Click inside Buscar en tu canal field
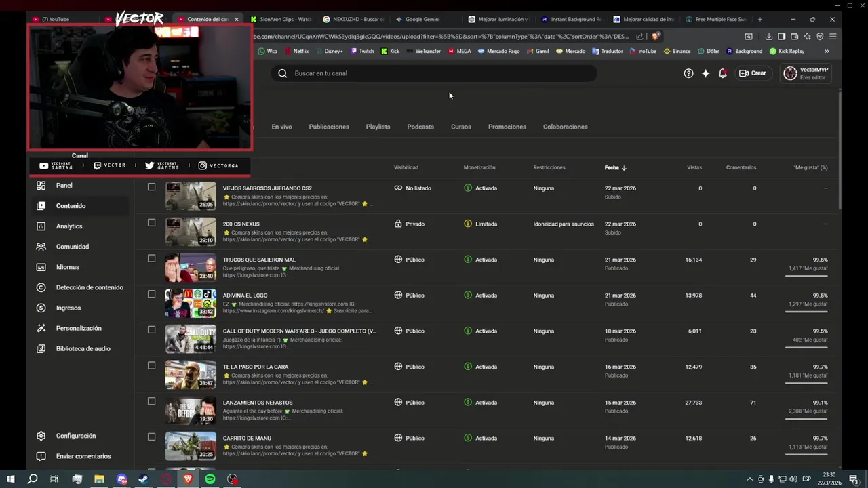Image resolution: width=868 pixels, height=488 pixels. click(434, 73)
